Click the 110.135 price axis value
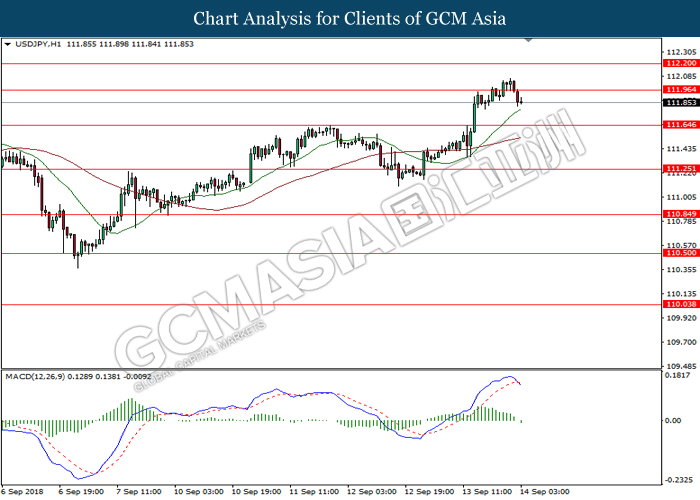This screenshot has width=700, height=500. point(681,294)
